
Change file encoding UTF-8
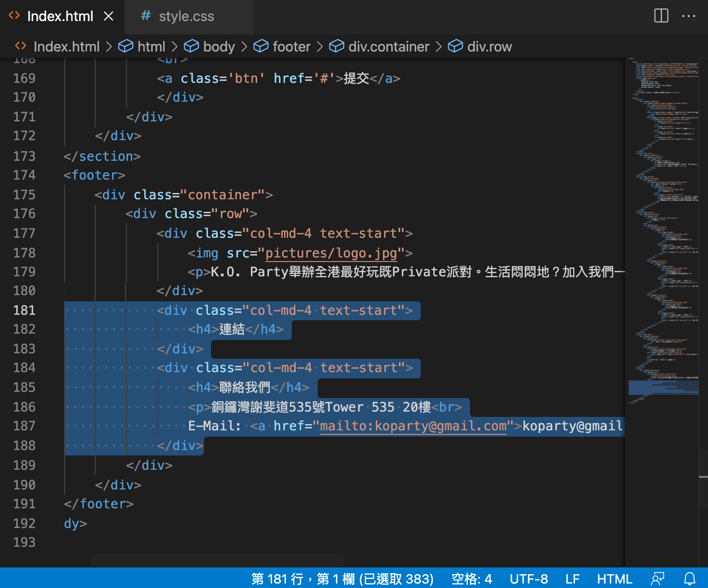point(529,579)
